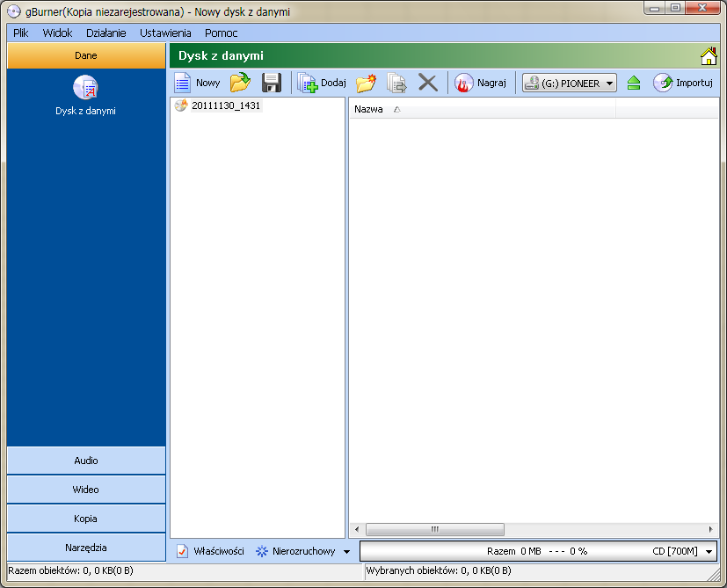Create a new compilation with Nowy

pyautogui.click(x=198, y=83)
